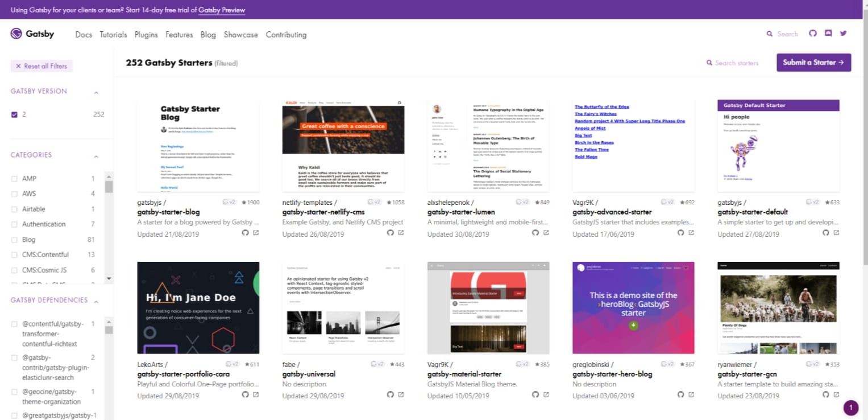Open GitHub repo icon for gatsby-starter-gcn
This screenshot has width=868, height=420.
(x=826, y=394)
